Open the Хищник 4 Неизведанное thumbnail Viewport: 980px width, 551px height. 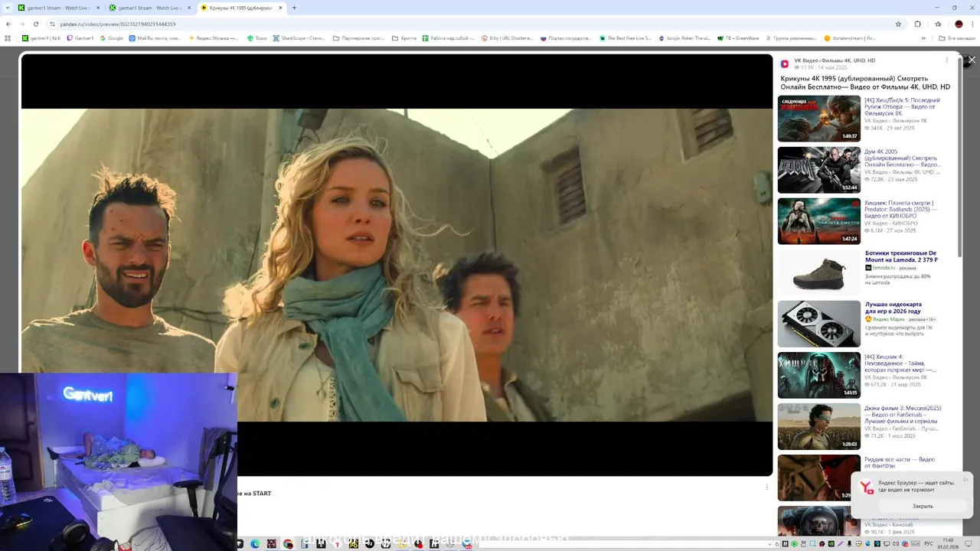819,375
